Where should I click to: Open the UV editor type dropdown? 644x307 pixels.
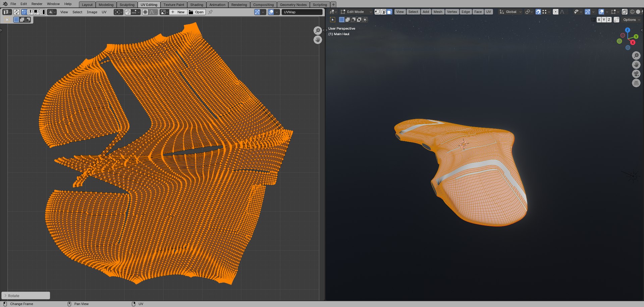coord(7,12)
